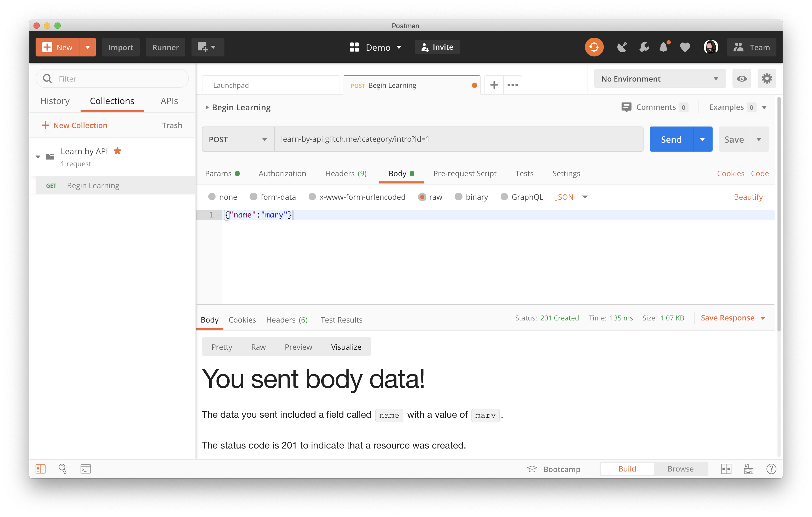
Task: Click the heart icon in header
Action: [685, 47]
